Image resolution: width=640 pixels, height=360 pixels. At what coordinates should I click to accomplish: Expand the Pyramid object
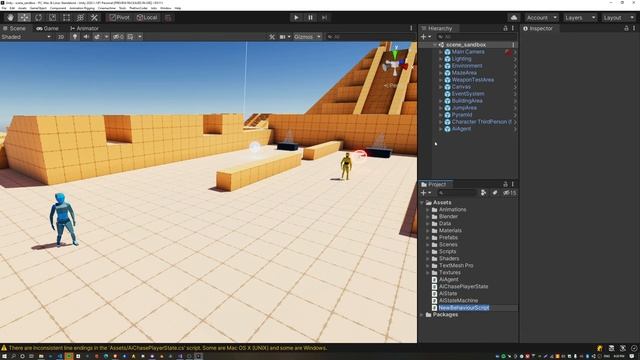(x=440, y=115)
